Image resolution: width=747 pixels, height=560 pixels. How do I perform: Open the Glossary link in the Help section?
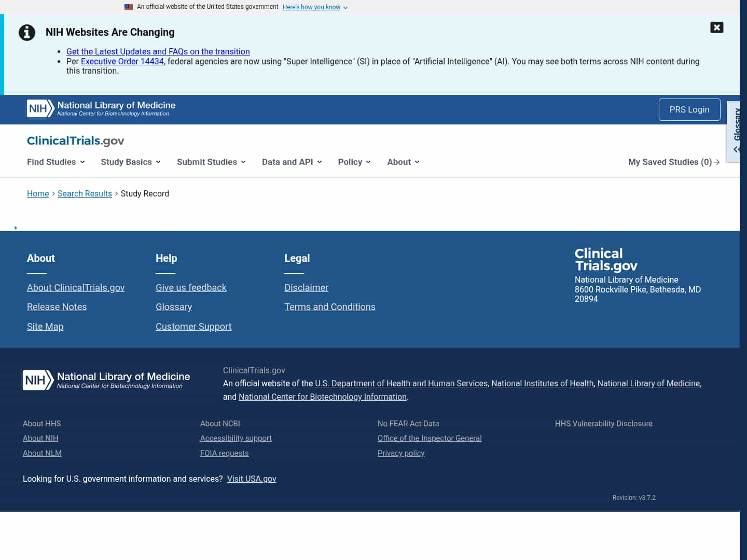pyautogui.click(x=174, y=307)
